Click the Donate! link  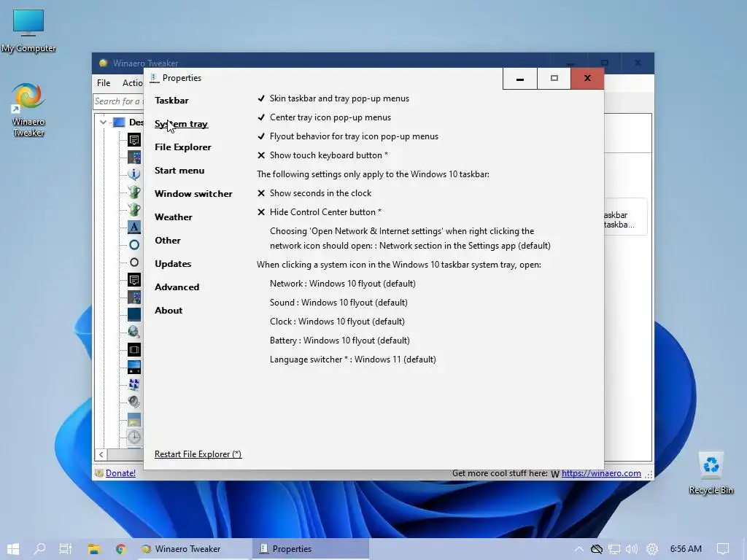tap(120, 472)
